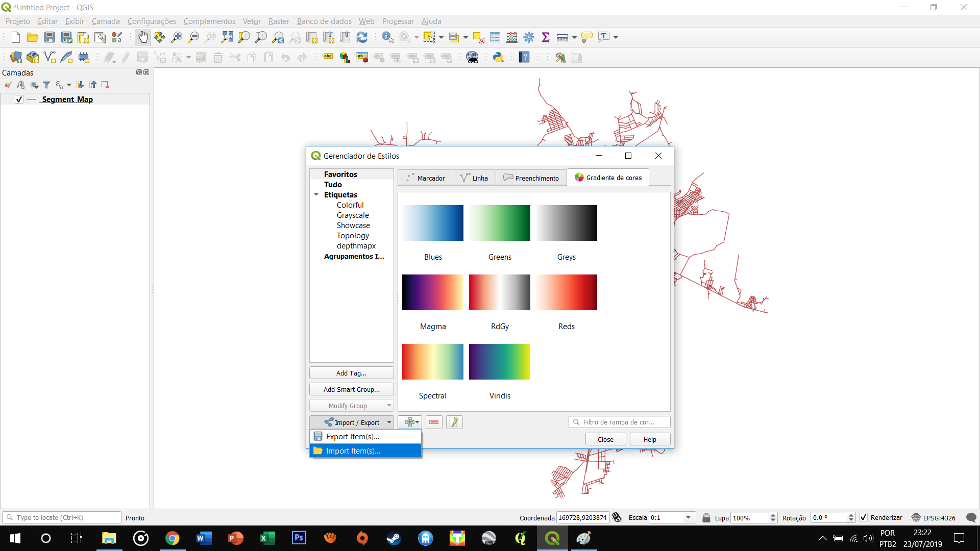The height and width of the screenshot is (551, 980).
Task: Edit the selected color ramp with the pencil icon
Action: [454, 422]
